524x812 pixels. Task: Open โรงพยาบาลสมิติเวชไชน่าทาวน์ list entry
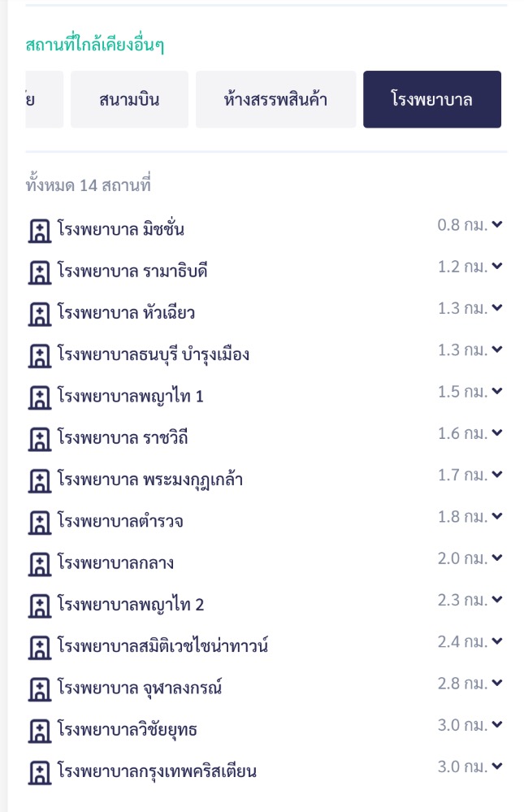[x=162, y=647]
